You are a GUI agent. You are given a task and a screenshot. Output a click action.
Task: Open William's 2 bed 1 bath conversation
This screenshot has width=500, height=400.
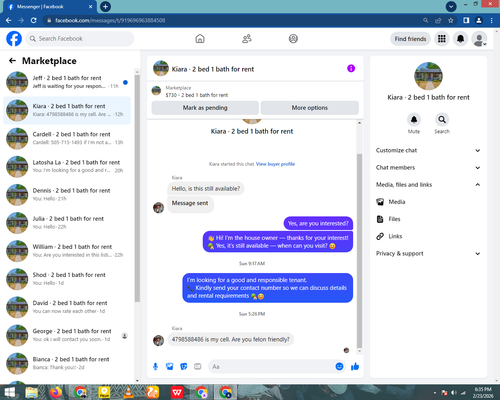(x=67, y=251)
